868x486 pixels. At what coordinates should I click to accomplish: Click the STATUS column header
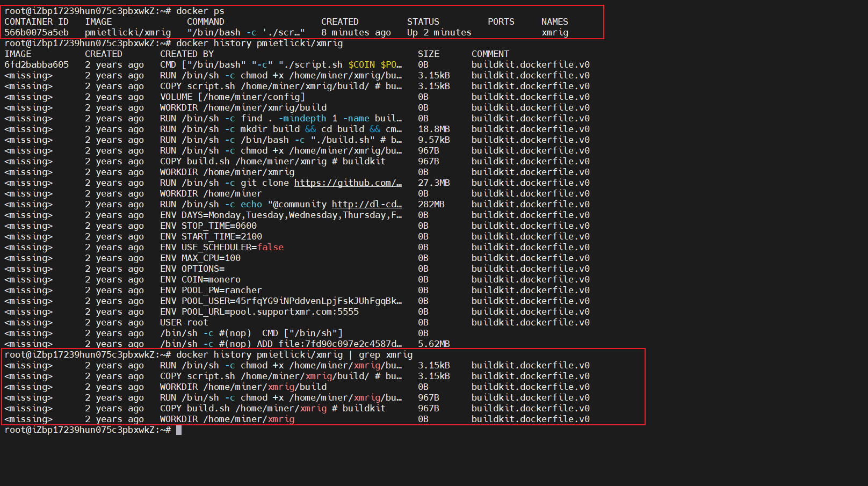point(423,21)
